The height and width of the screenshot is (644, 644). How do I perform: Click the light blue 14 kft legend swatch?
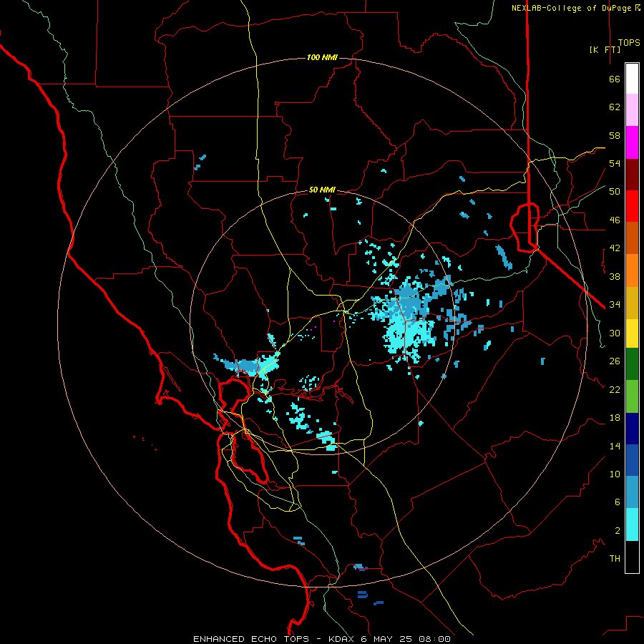[632, 492]
